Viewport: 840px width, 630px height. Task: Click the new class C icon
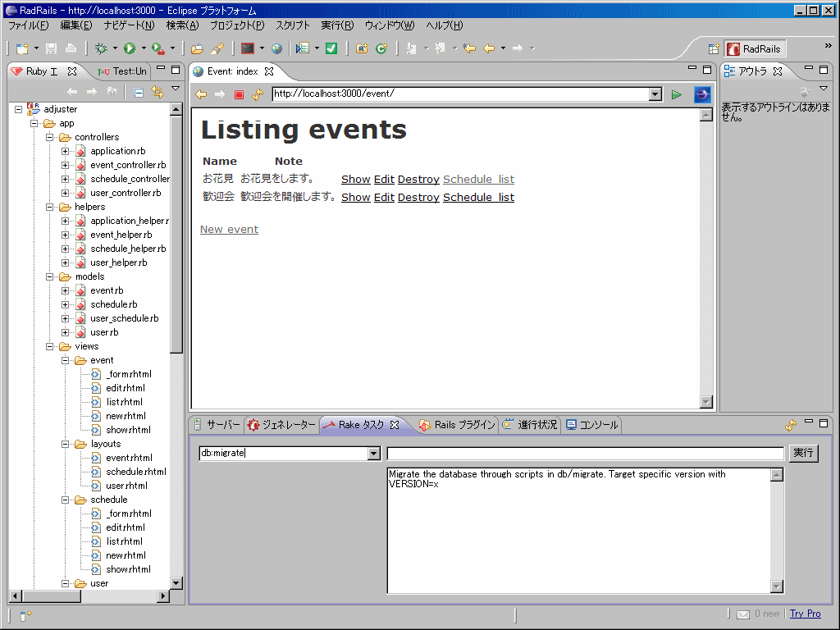(381, 48)
